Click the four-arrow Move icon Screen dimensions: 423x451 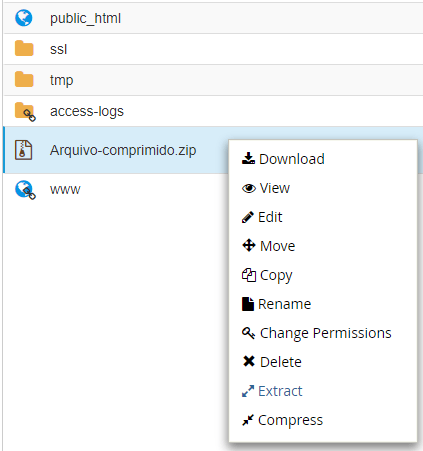pyautogui.click(x=249, y=246)
